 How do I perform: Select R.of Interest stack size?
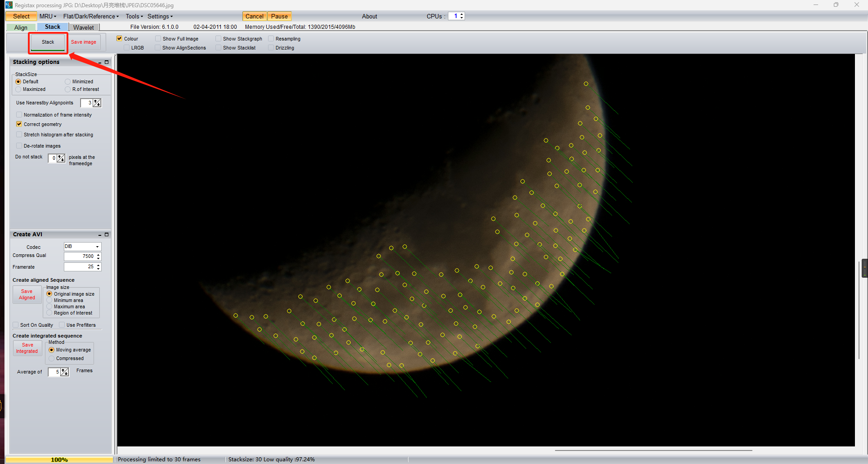(67, 89)
